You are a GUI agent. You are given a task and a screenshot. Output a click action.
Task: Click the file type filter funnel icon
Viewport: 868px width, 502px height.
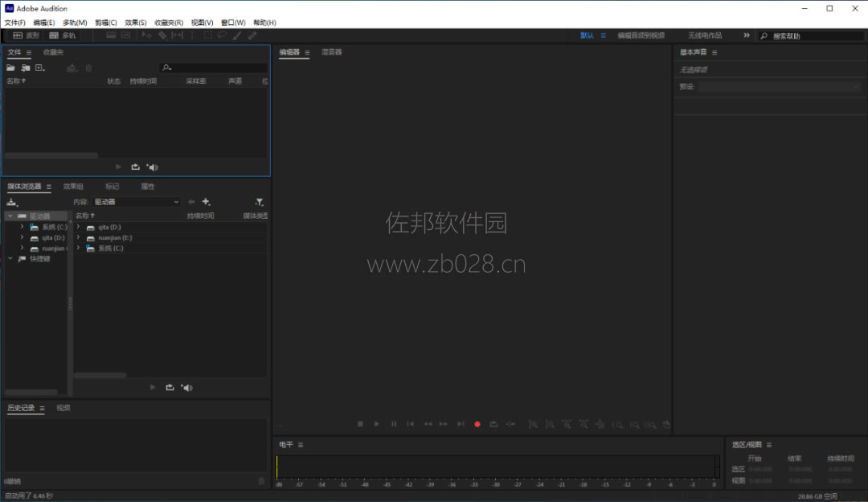tap(259, 202)
